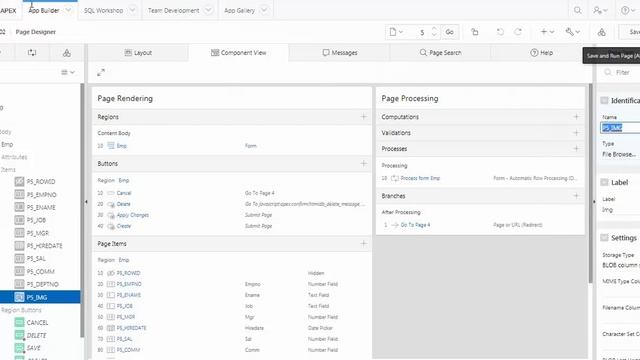Open the App Builder menu dropdown
Viewport: 640px width, 360px height.
69,10
